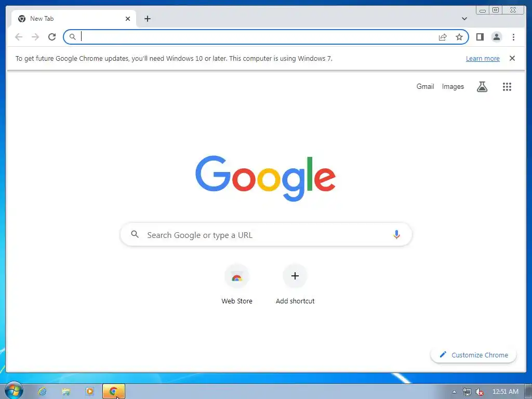
Task: Focus the Search Google or type a URL box
Action: (266, 235)
